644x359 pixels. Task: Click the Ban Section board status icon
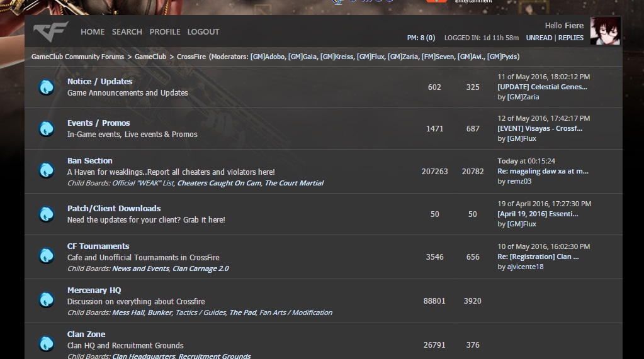tap(47, 170)
